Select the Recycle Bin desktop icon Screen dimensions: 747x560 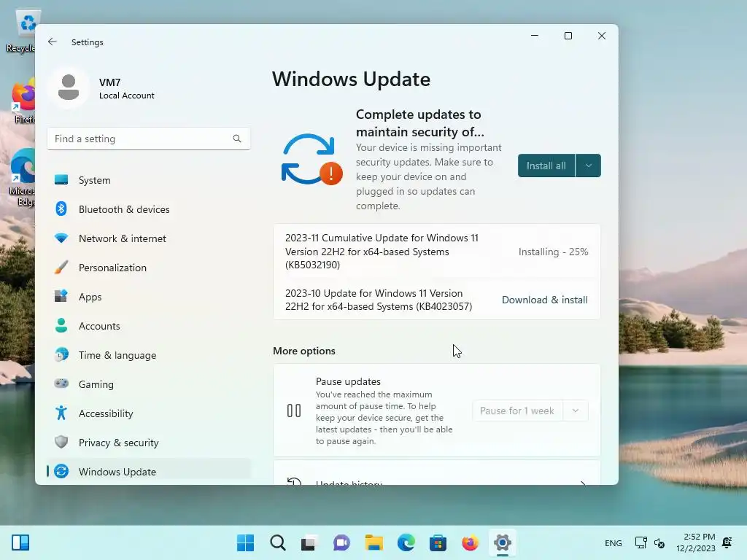click(x=21, y=31)
